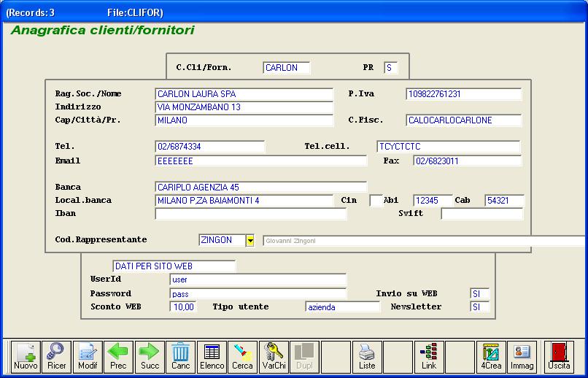Advance to next record with Succ
The height and width of the screenshot is (378, 588).
tap(150, 357)
